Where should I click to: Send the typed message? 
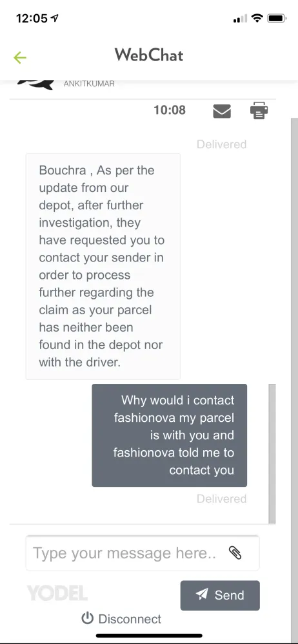[220, 595]
